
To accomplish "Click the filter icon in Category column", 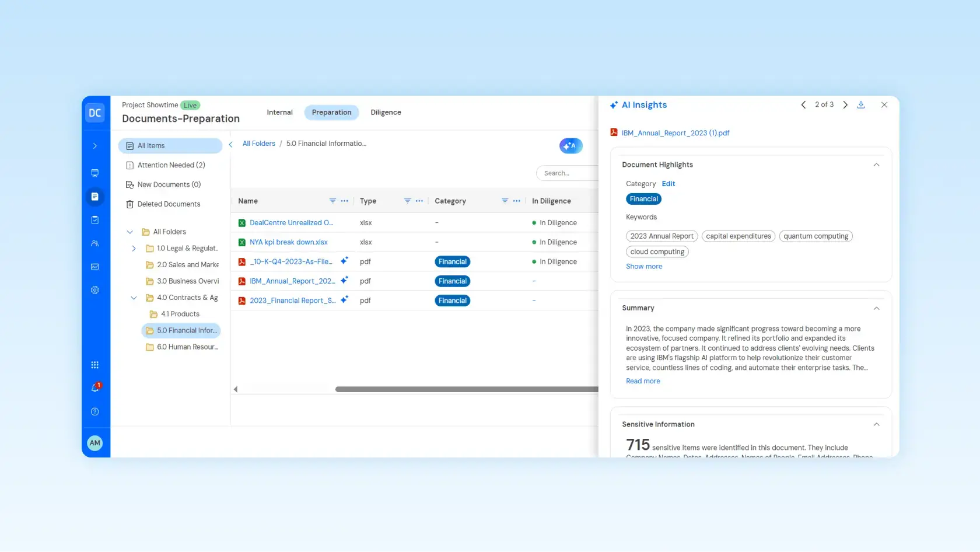I will [505, 201].
